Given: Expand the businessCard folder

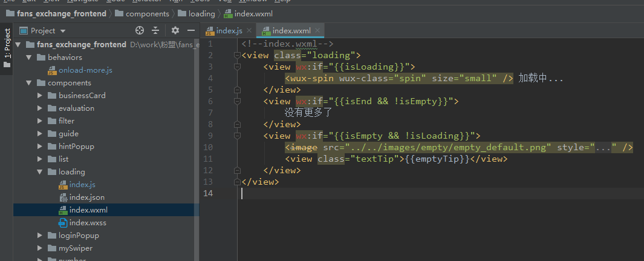Looking at the screenshot, I should coord(40,95).
